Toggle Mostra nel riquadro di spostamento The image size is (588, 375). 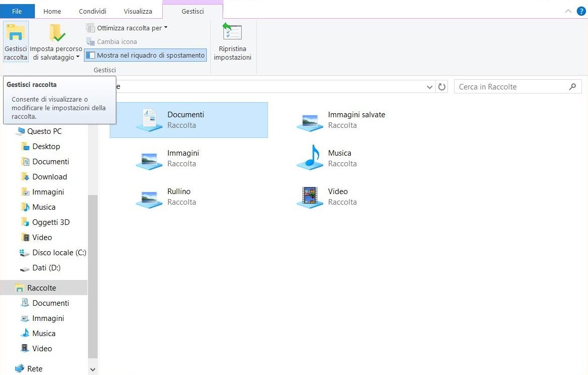pyautogui.click(x=145, y=55)
